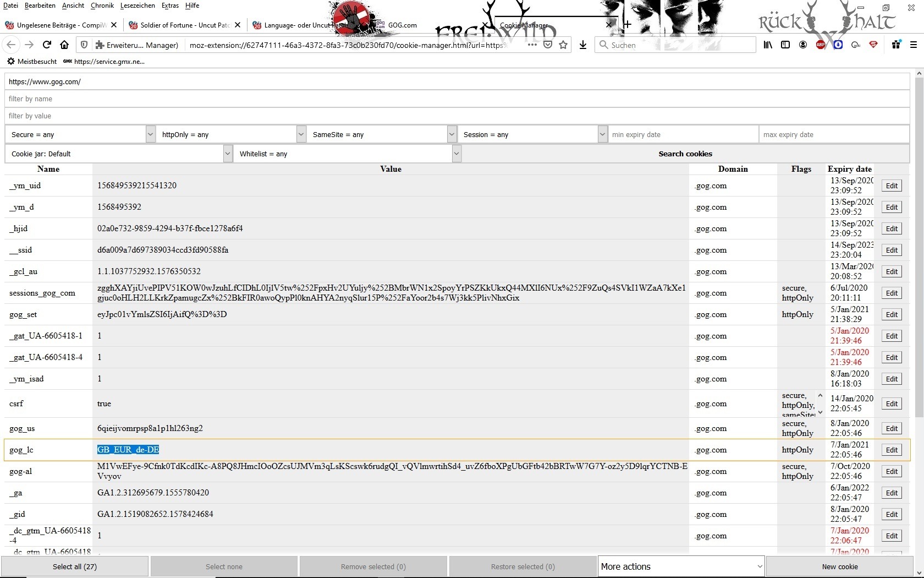Click the _hjid cookie name

[18, 228]
